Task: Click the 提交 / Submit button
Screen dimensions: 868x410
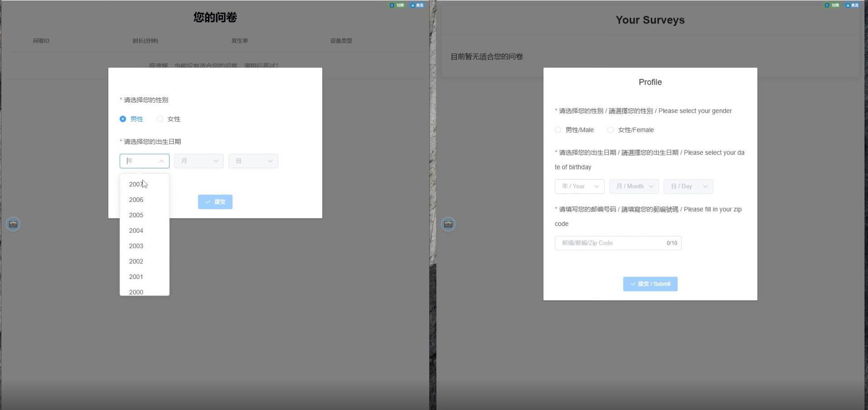Action: 650,284
